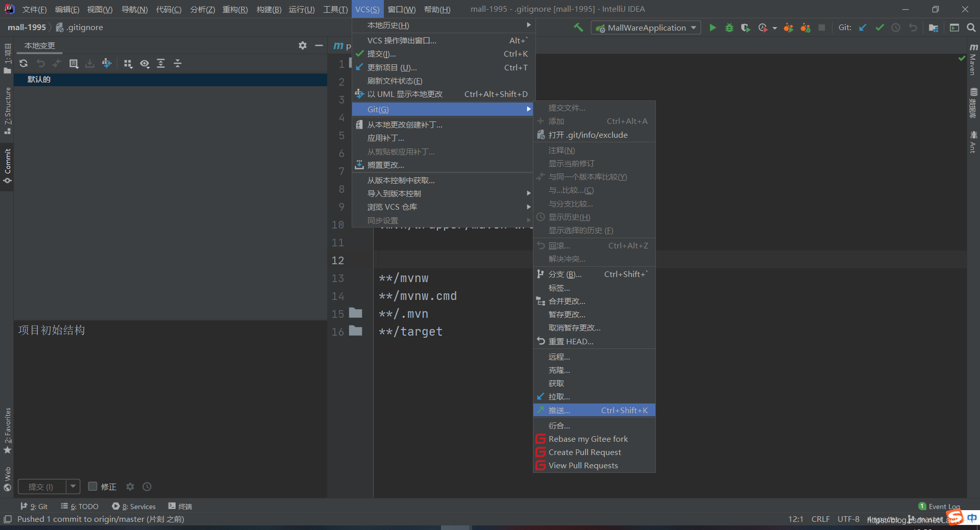
Task: Open the Event Log in the status bar
Action: 939,506
